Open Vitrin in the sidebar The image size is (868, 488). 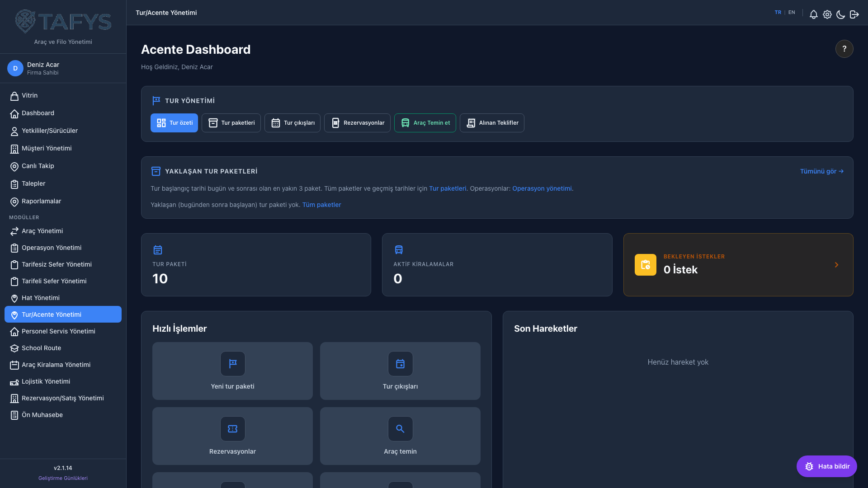click(x=63, y=96)
